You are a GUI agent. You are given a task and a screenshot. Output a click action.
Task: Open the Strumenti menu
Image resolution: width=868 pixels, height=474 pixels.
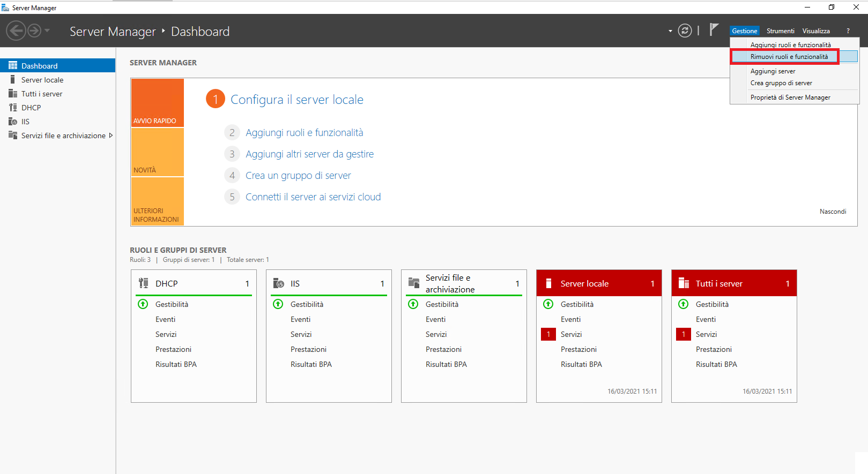pyautogui.click(x=780, y=31)
